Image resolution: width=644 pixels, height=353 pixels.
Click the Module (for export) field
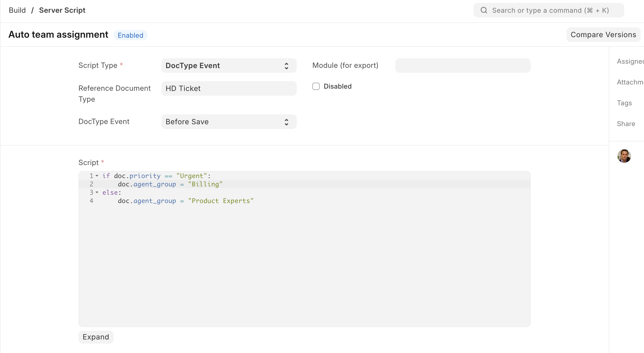tap(463, 66)
